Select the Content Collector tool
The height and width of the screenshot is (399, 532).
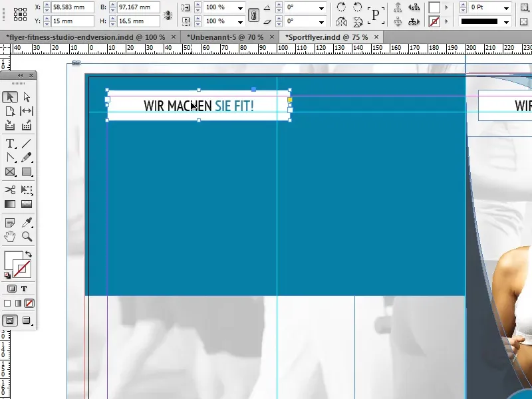[10, 125]
